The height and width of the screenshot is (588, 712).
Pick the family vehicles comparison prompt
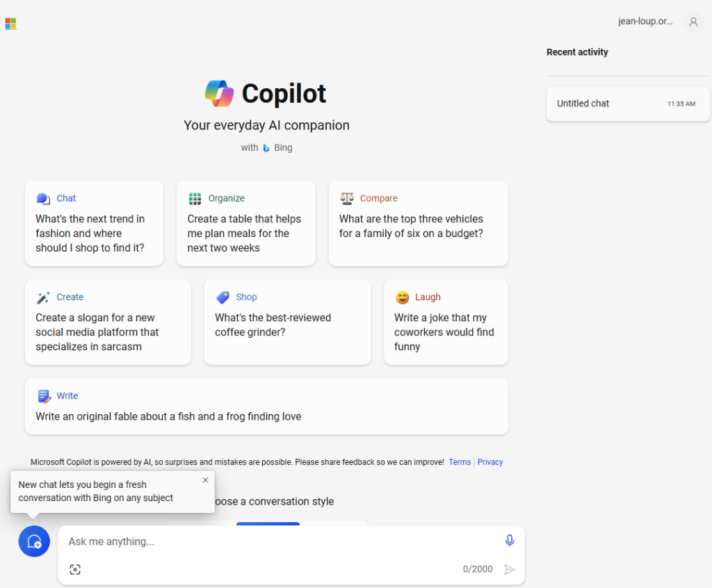pos(418,223)
